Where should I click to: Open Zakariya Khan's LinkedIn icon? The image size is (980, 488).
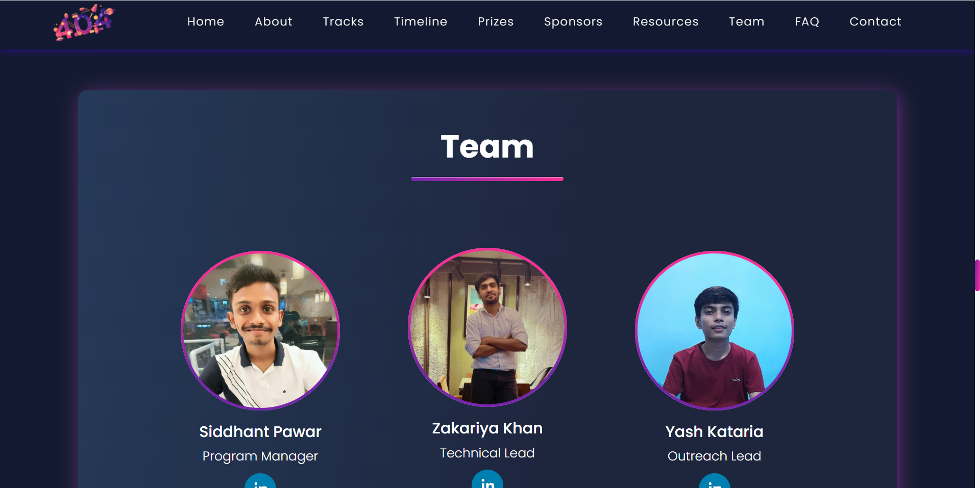[487, 479]
